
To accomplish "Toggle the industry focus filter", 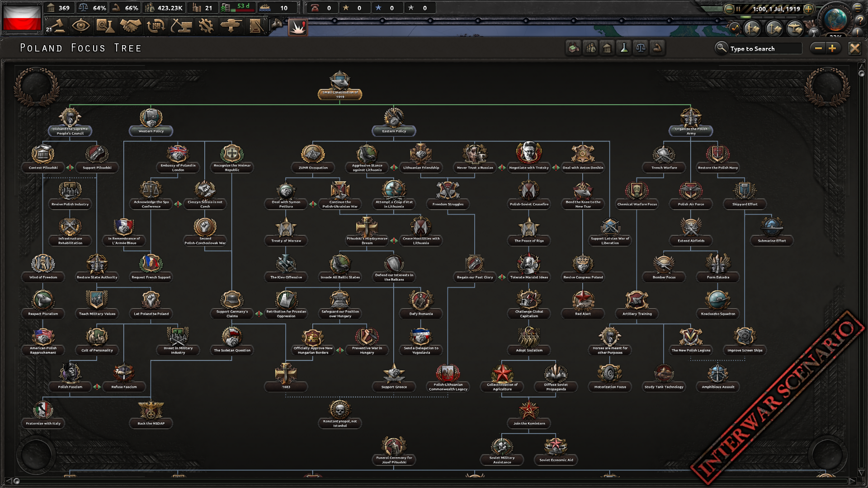I will point(574,48).
